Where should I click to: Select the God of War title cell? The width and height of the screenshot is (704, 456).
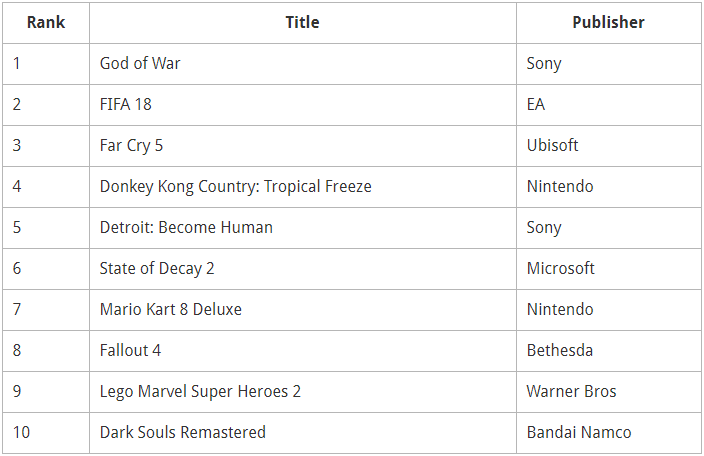[303, 64]
